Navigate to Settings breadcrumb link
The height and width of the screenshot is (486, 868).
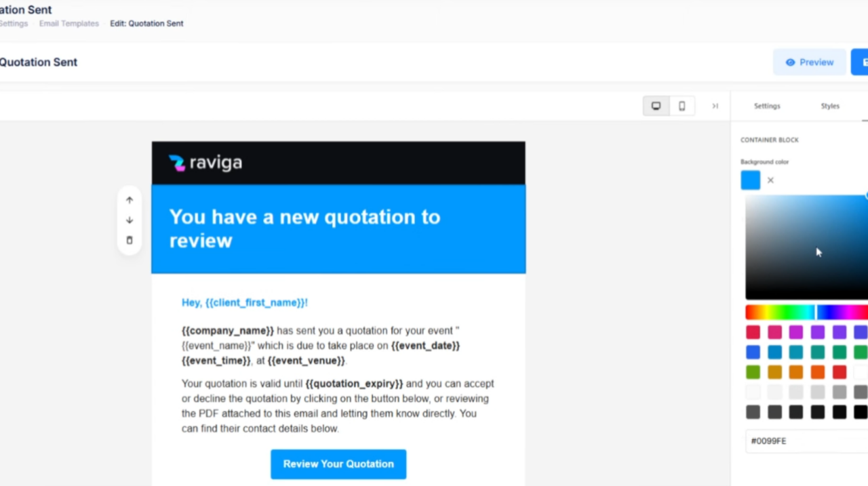14,23
